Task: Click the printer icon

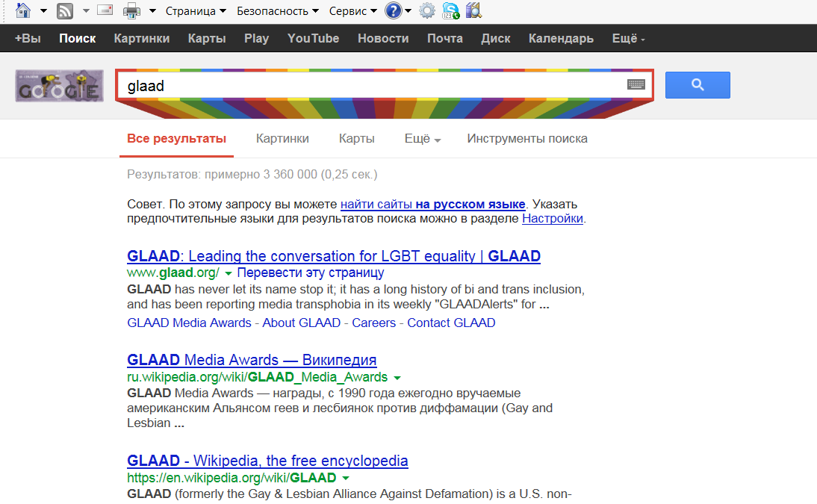Action: point(132,11)
